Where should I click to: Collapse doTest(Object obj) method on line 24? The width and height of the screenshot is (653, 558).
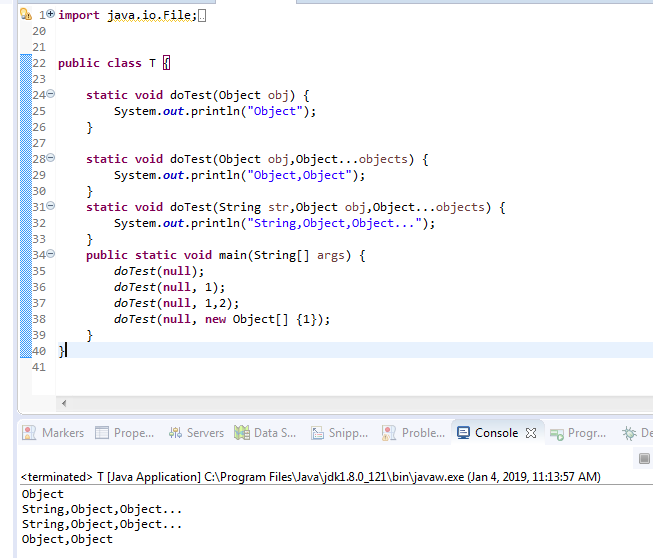50,94
